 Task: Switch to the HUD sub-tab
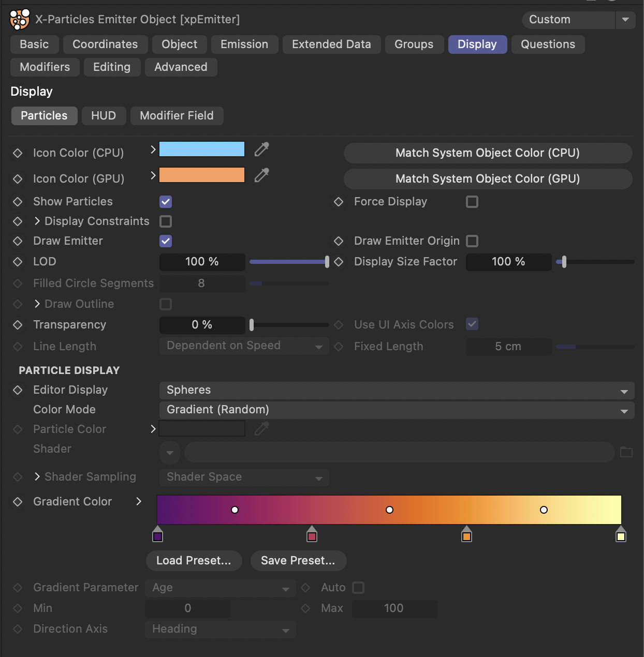click(x=104, y=116)
